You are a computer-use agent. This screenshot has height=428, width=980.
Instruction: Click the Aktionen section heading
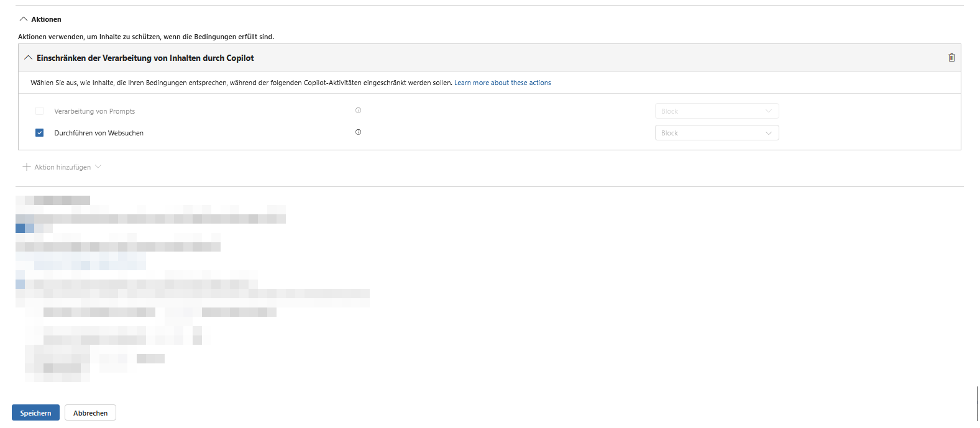tap(47, 19)
